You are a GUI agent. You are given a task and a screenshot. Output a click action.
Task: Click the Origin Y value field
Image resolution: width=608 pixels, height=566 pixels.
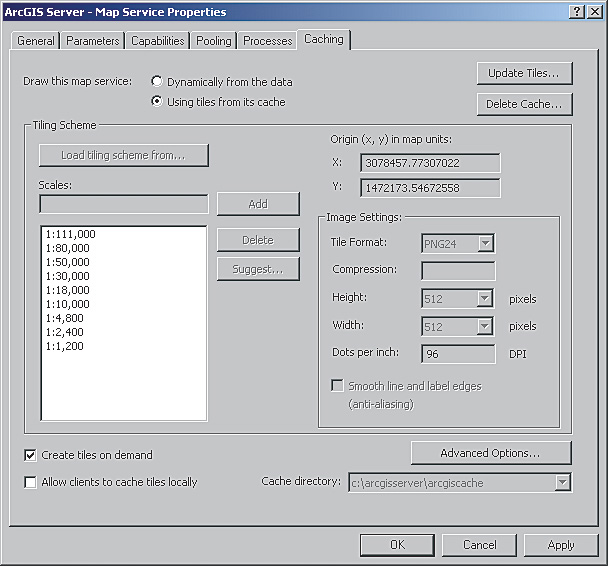tap(430, 188)
